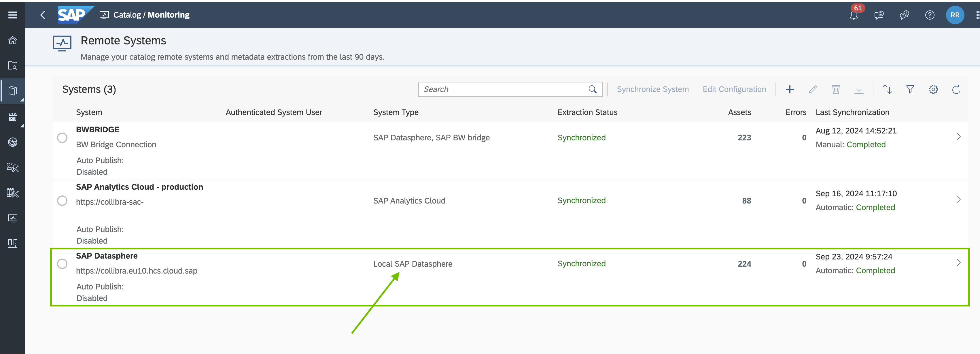
Task: Select SAP Analytics Cloud production radio button
Action: 63,201
